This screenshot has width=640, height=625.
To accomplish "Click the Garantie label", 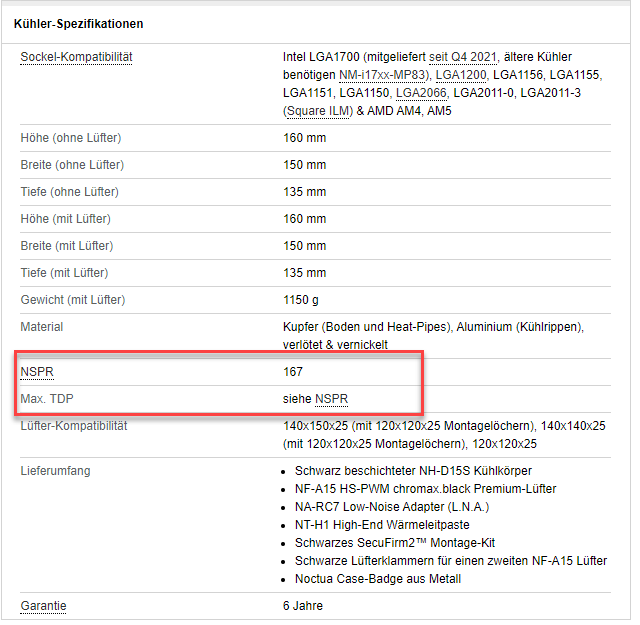I will tap(44, 606).
